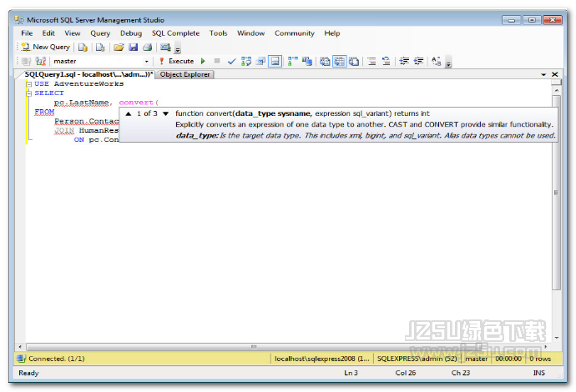The height and width of the screenshot is (392, 576).
Task: Click the FROM keyword in the query
Action: click(44, 112)
